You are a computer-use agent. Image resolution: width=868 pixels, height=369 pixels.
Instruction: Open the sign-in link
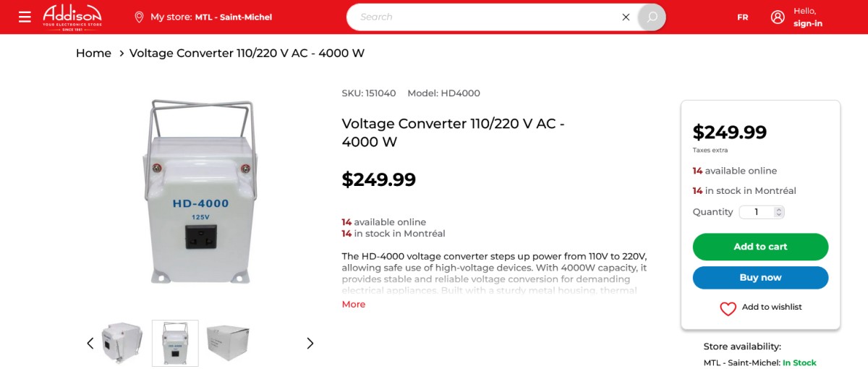coord(808,23)
